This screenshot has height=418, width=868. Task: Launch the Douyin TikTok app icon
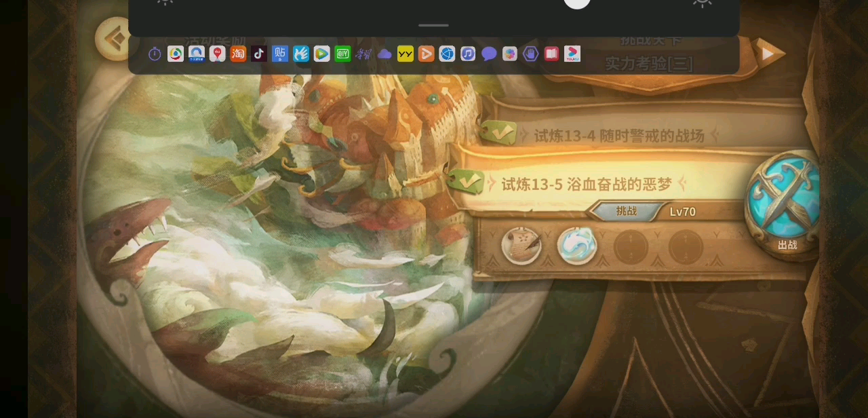tap(259, 54)
